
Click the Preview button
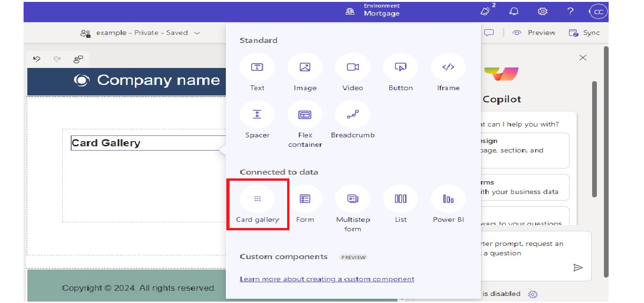tap(534, 33)
